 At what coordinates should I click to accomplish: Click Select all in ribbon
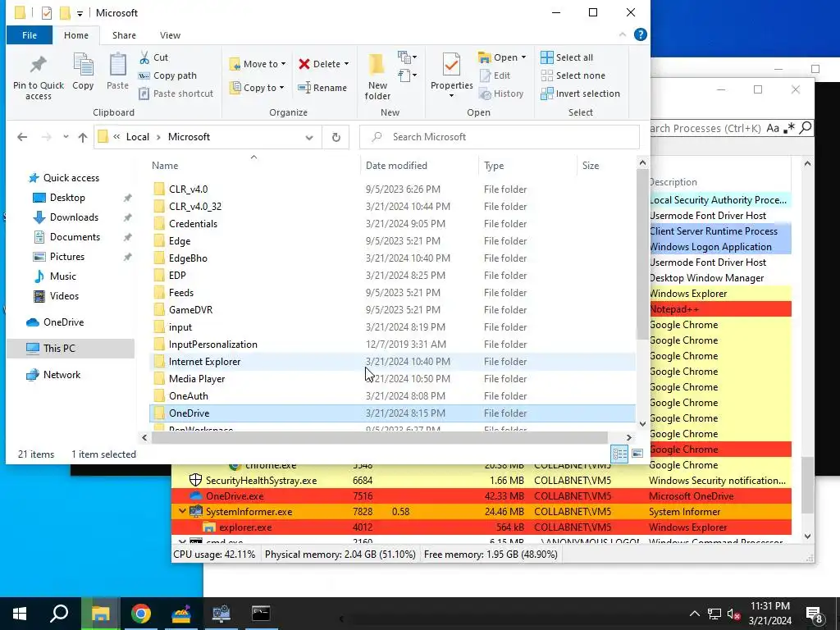click(567, 57)
